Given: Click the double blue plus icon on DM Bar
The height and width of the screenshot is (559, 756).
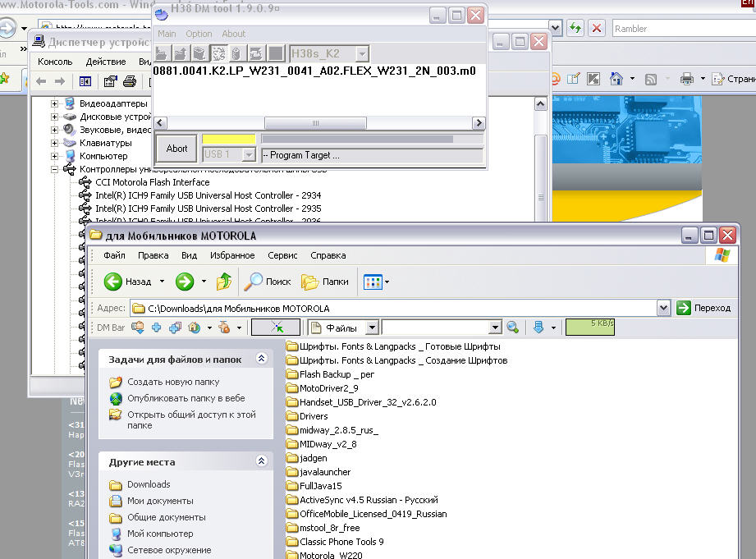Looking at the screenshot, I should (x=175, y=328).
